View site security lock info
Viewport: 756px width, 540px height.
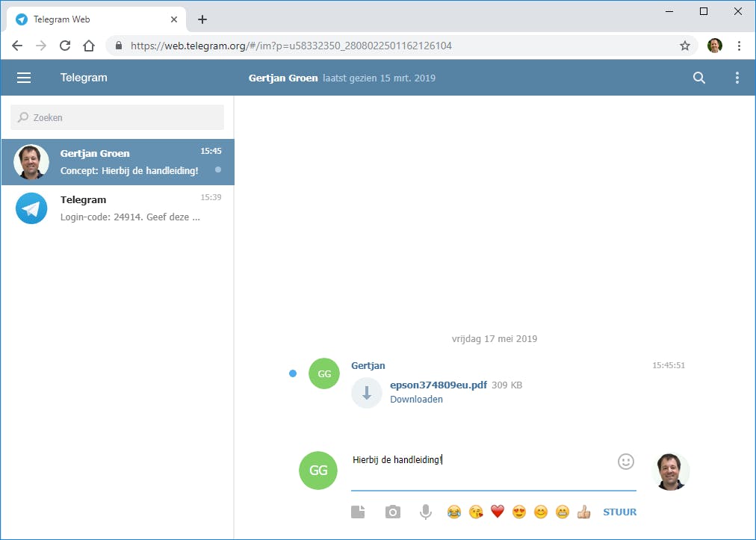click(x=119, y=46)
